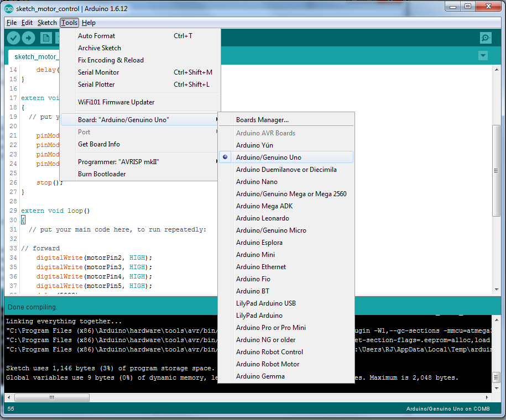The image size is (506, 420).
Task: Click Burn Bootloader in Tools menu
Action: (102, 174)
